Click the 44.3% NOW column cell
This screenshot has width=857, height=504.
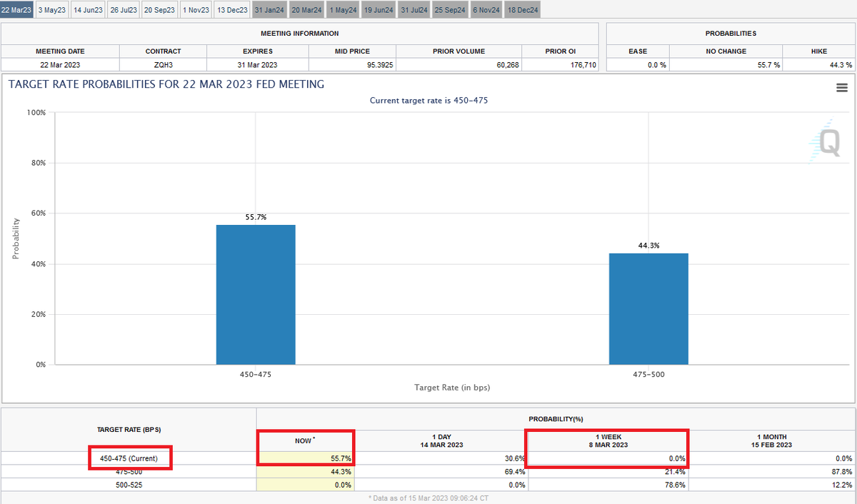point(305,471)
